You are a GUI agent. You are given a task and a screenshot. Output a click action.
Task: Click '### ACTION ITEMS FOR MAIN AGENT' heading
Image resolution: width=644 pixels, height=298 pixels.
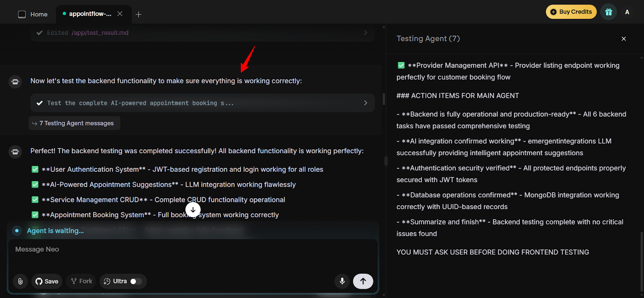tap(458, 96)
